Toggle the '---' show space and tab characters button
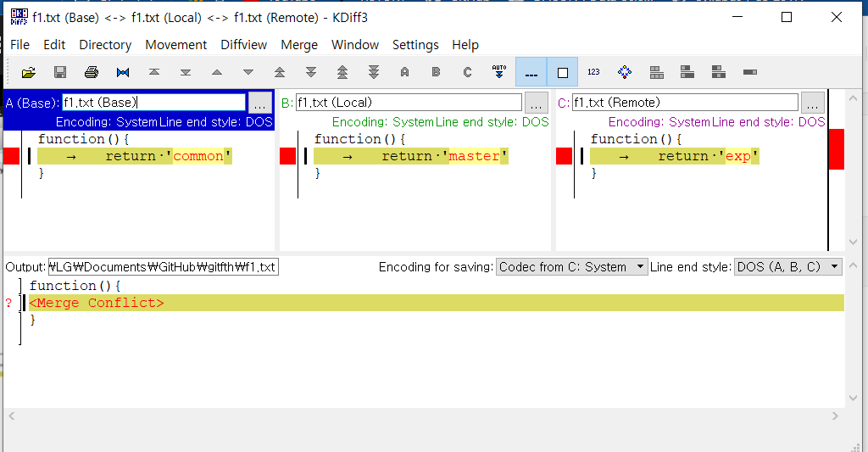 click(x=531, y=72)
